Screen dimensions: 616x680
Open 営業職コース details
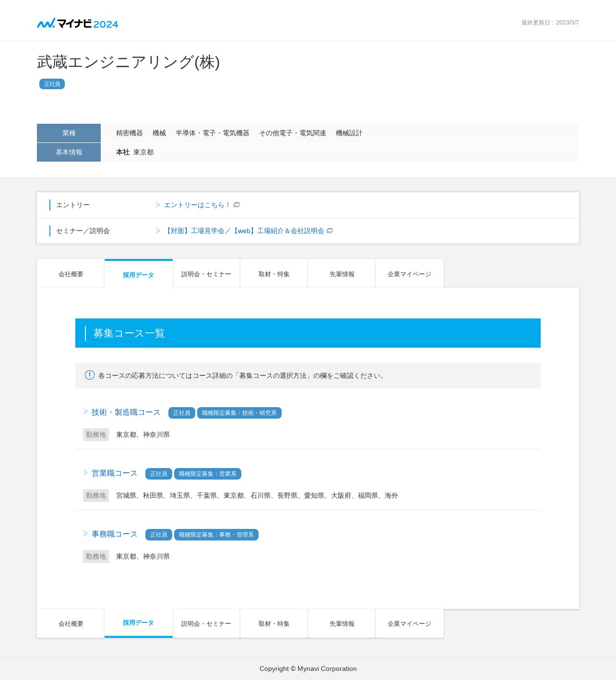coord(114,473)
